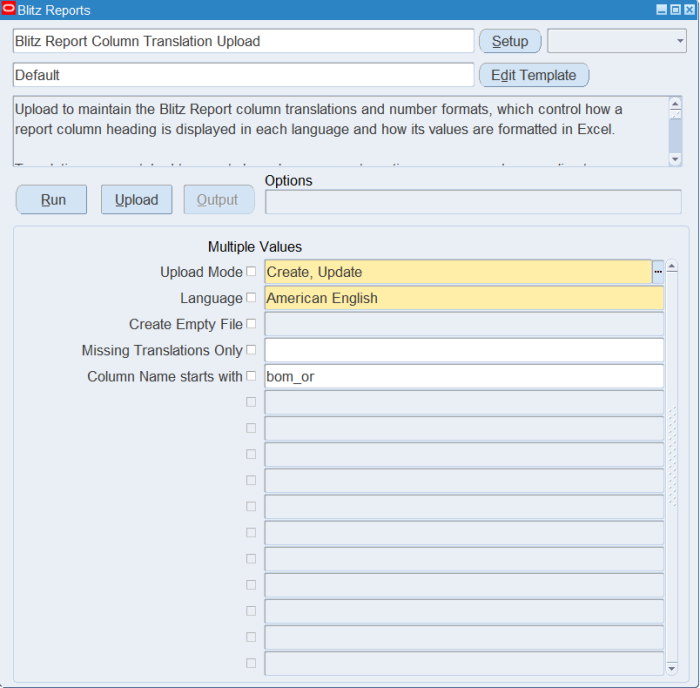Click description scrollbar down arrow

point(675,159)
